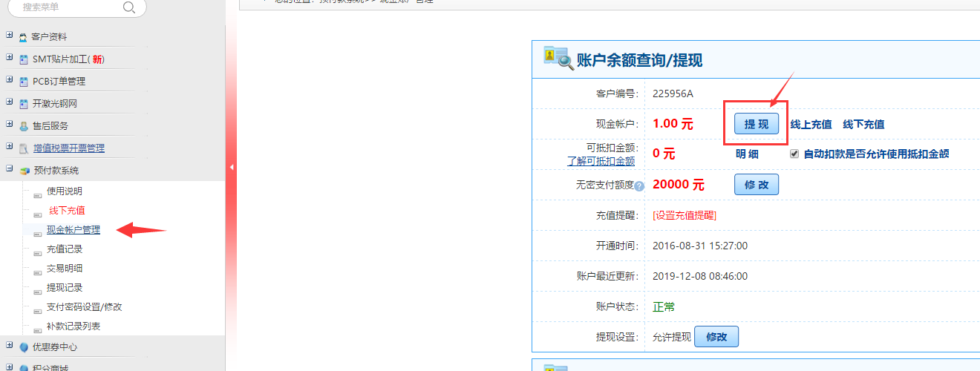Toggle the 自动扣款是否允许使用抵扣金额 checkbox
This screenshot has height=371, width=980.
tap(794, 154)
